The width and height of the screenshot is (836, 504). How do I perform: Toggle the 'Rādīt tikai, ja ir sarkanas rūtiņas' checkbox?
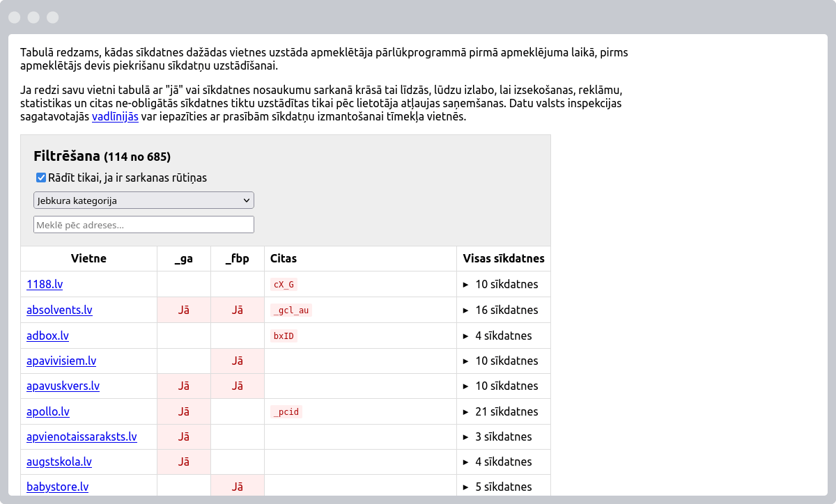41,178
